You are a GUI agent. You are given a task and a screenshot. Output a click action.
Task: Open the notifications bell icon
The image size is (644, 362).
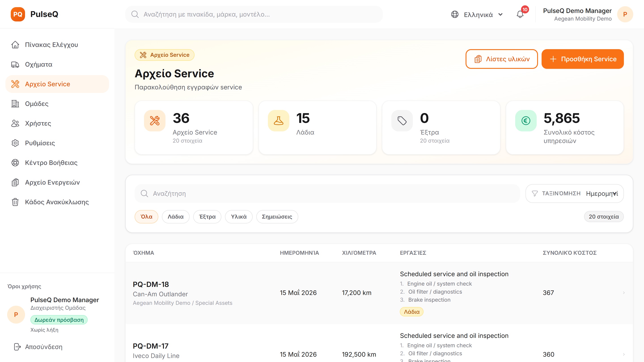520,14
